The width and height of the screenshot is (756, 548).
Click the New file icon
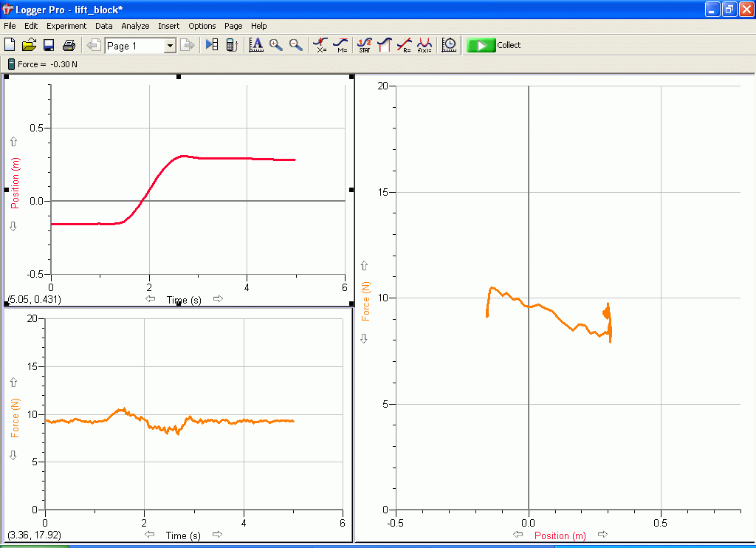pos(10,45)
